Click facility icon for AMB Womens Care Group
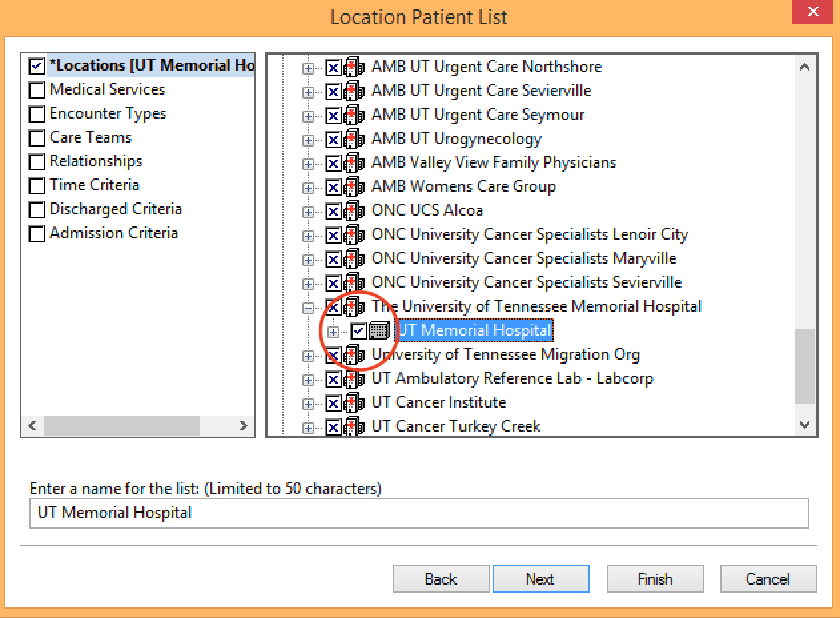The image size is (840, 618). (354, 187)
